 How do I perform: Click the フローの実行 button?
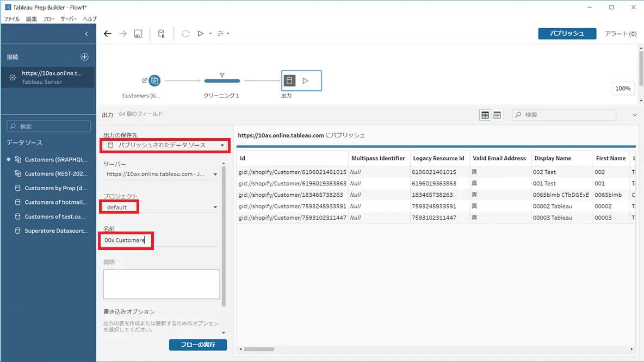[198, 345]
